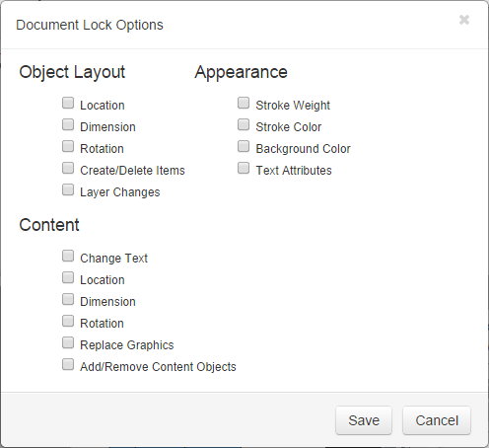Click the Save button
The height and width of the screenshot is (448, 489).
(364, 420)
